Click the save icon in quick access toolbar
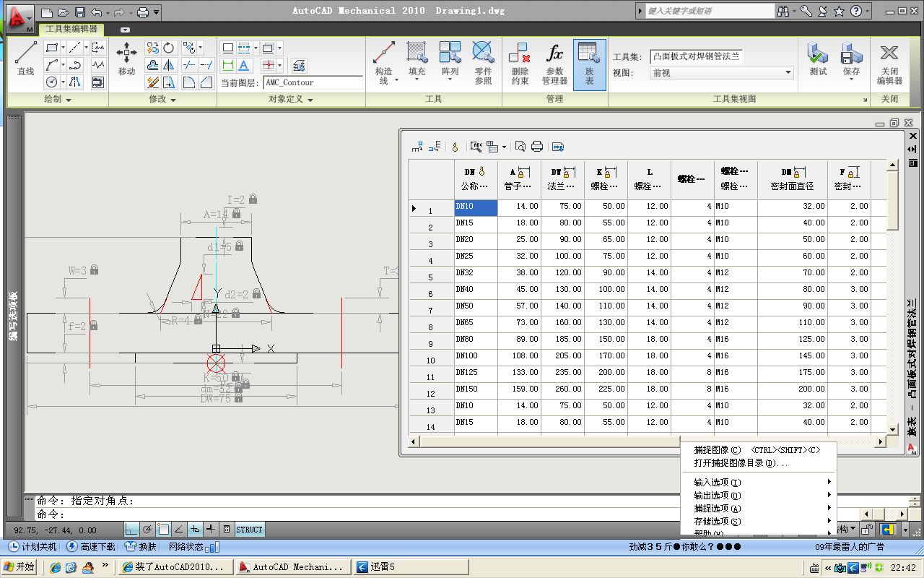 (80, 12)
